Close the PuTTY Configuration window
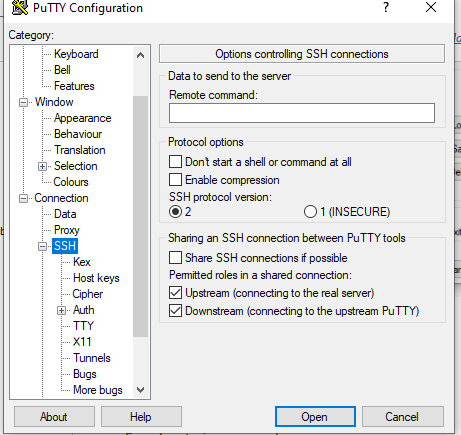 point(431,7)
